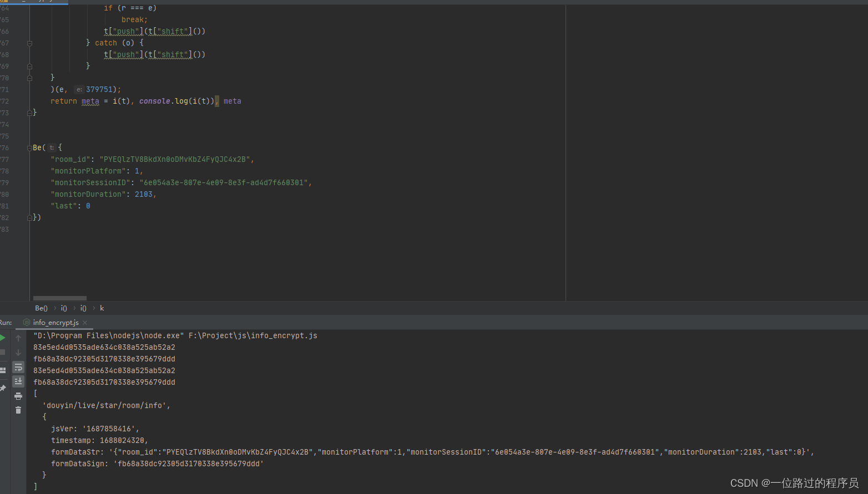Open the k breadcrumb
This screenshot has height=494, width=868.
pyautogui.click(x=102, y=308)
